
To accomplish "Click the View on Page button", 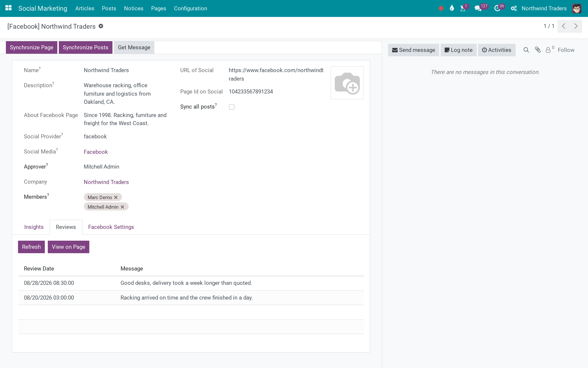I will pos(69,247).
